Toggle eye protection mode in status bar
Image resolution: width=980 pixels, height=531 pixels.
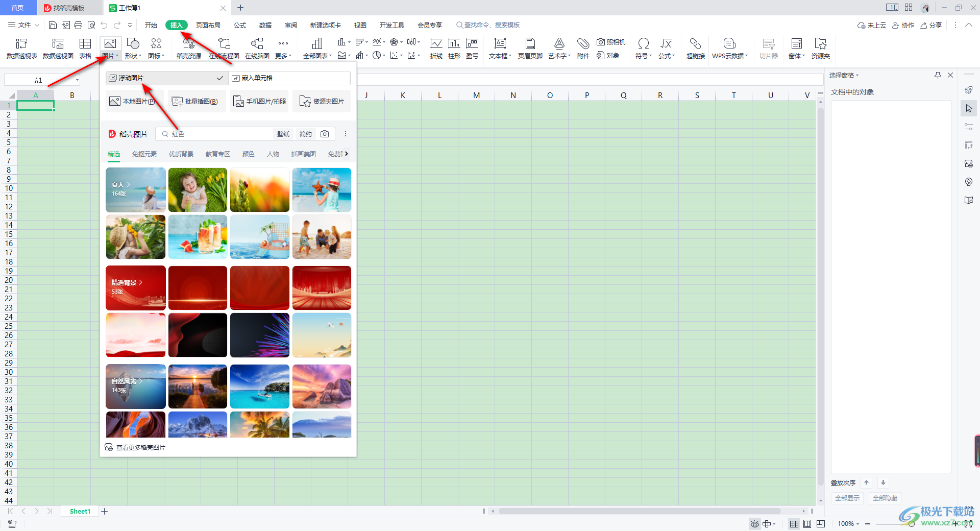[755, 524]
